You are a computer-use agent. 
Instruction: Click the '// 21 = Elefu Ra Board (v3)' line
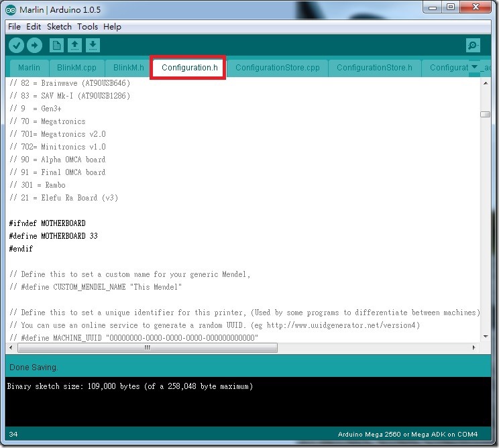coord(64,198)
